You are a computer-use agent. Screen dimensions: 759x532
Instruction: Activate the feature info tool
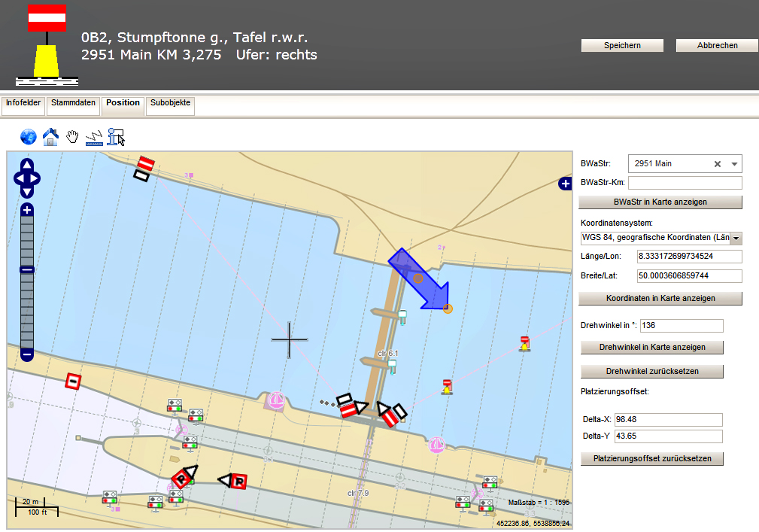click(x=116, y=137)
